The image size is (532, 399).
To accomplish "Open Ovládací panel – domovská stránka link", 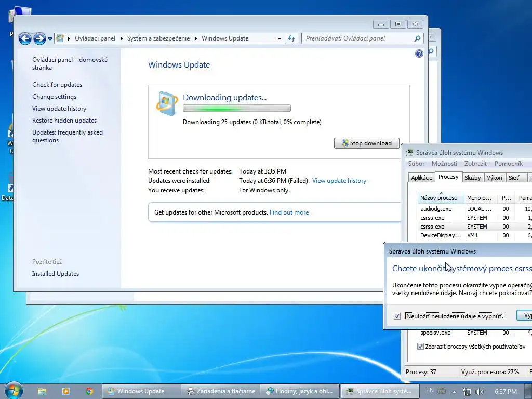I will click(x=70, y=63).
